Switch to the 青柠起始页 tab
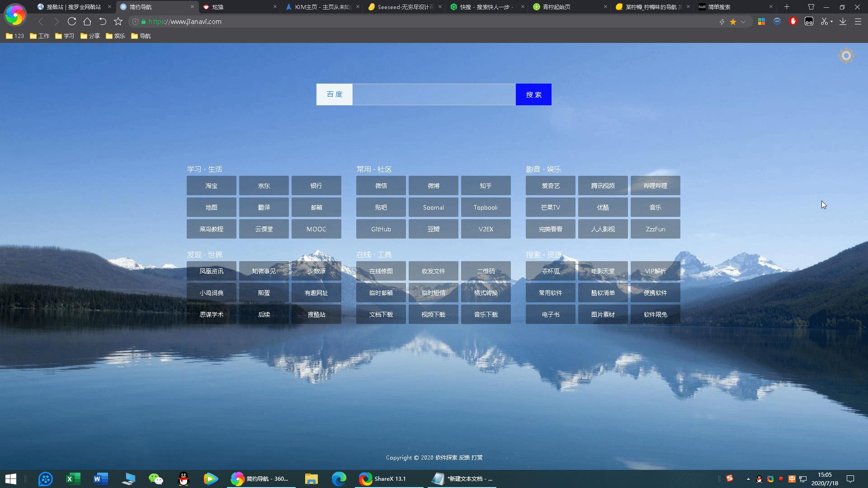Viewport: 868px width, 488px height. pyautogui.click(x=556, y=7)
